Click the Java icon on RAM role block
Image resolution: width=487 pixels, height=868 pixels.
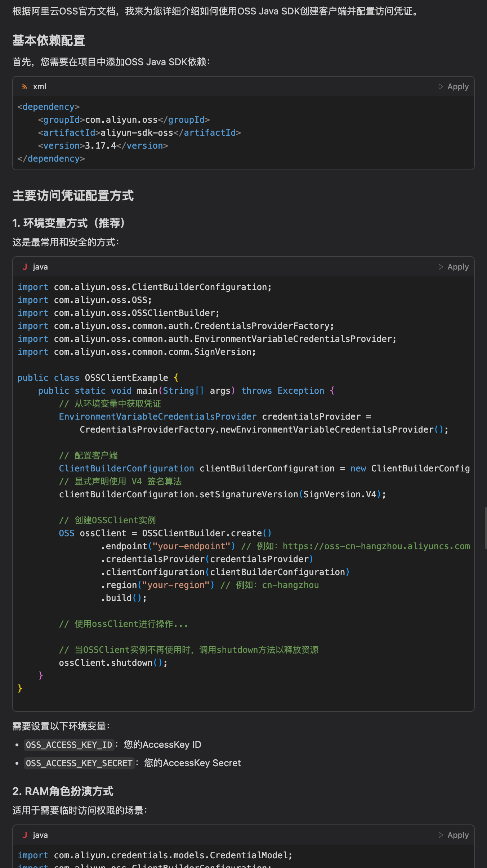pyautogui.click(x=25, y=835)
